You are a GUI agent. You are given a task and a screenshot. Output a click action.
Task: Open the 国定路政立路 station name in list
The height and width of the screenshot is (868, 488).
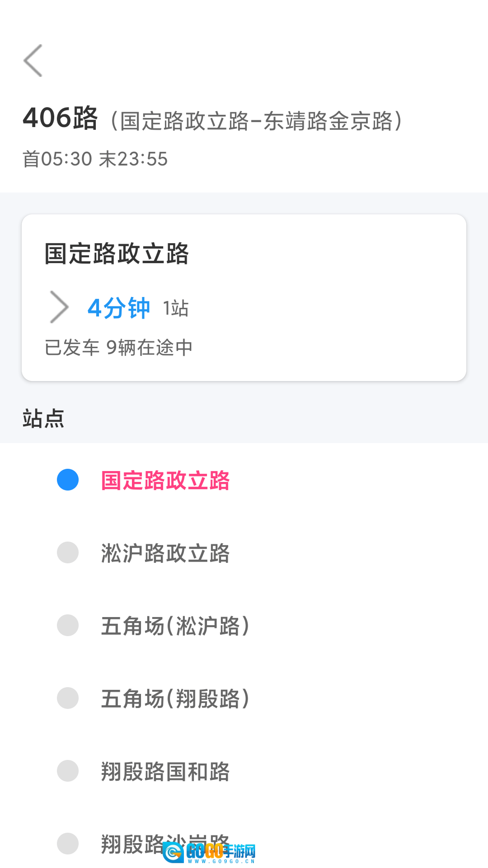click(165, 480)
